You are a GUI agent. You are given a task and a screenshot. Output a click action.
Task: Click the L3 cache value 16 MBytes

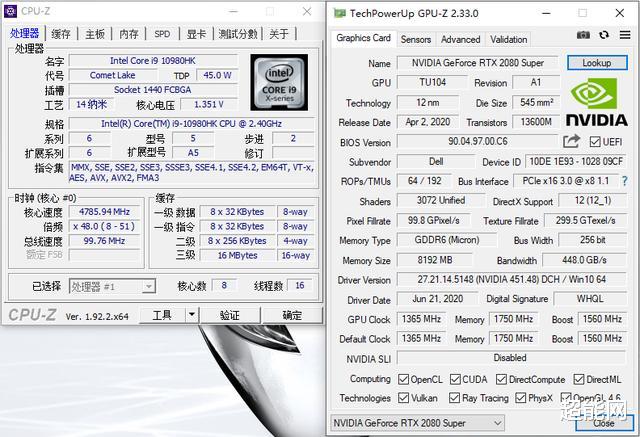tap(238, 255)
